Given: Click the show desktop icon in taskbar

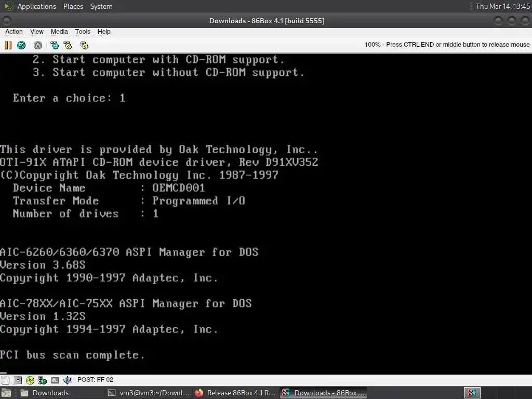Looking at the screenshot, I should point(6,393).
